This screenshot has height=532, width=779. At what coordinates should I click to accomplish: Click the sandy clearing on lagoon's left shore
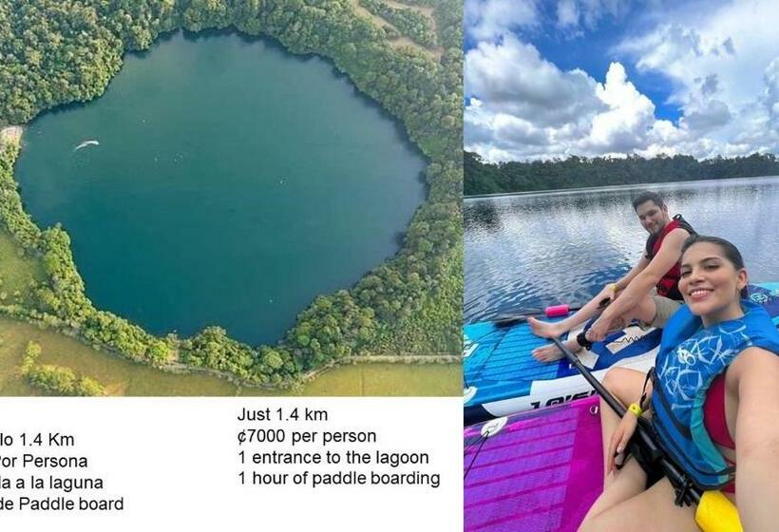click(11, 135)
